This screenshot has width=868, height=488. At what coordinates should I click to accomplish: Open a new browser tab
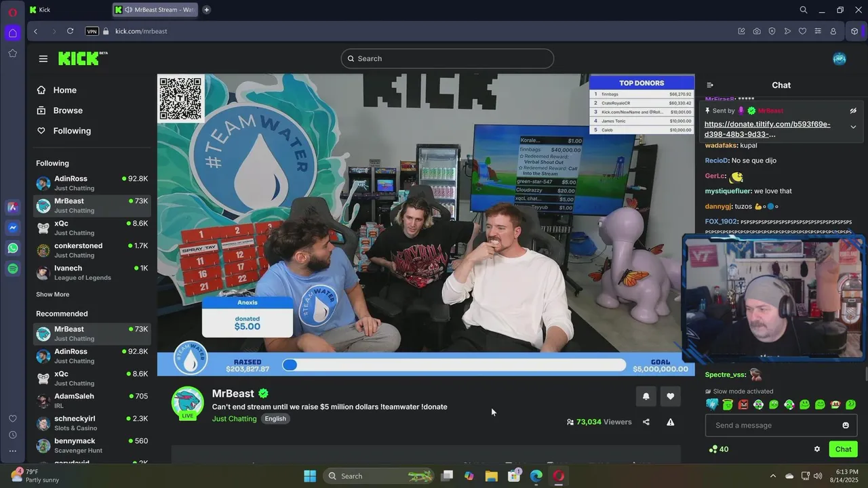coord(206,9)
